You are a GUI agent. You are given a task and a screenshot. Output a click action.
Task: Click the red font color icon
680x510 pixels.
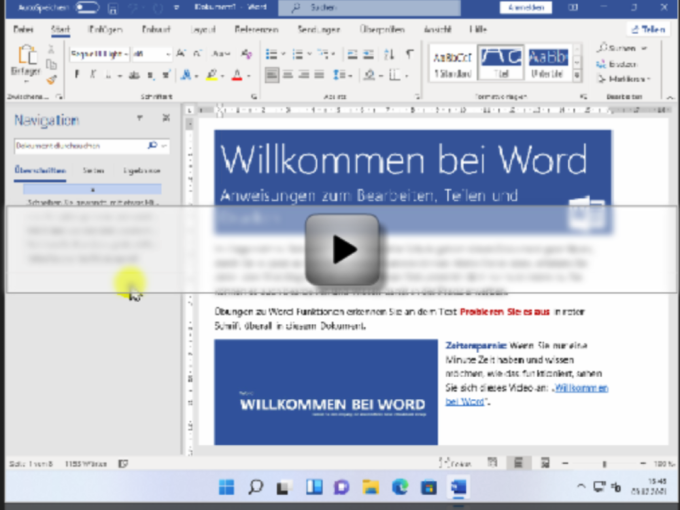238,75
